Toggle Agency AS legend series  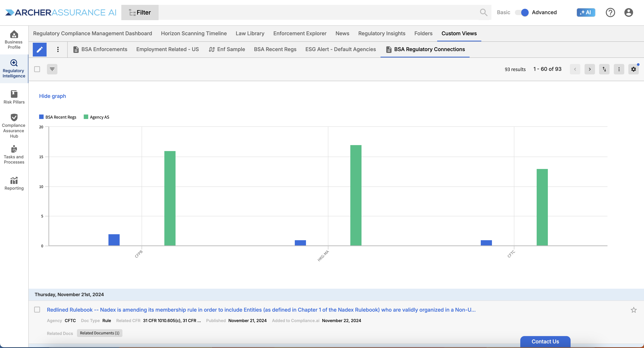coord(97,117)
